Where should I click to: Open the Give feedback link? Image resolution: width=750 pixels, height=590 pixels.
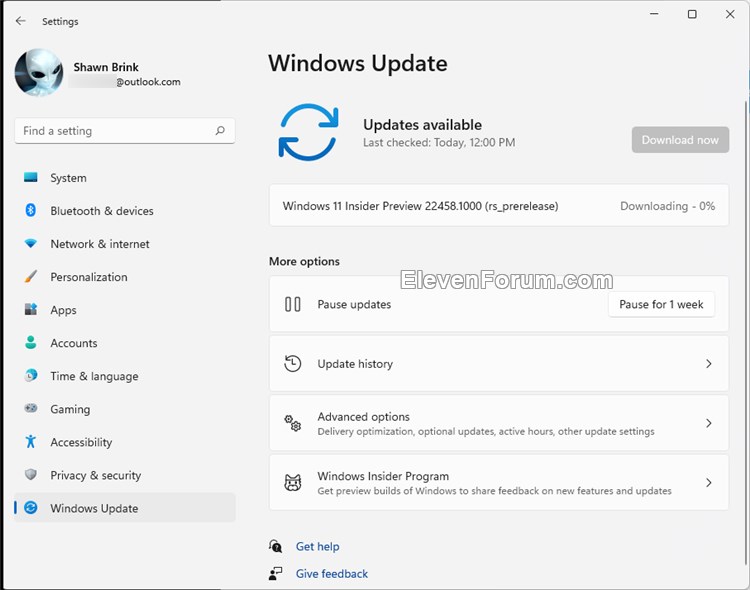click(332, 574)
